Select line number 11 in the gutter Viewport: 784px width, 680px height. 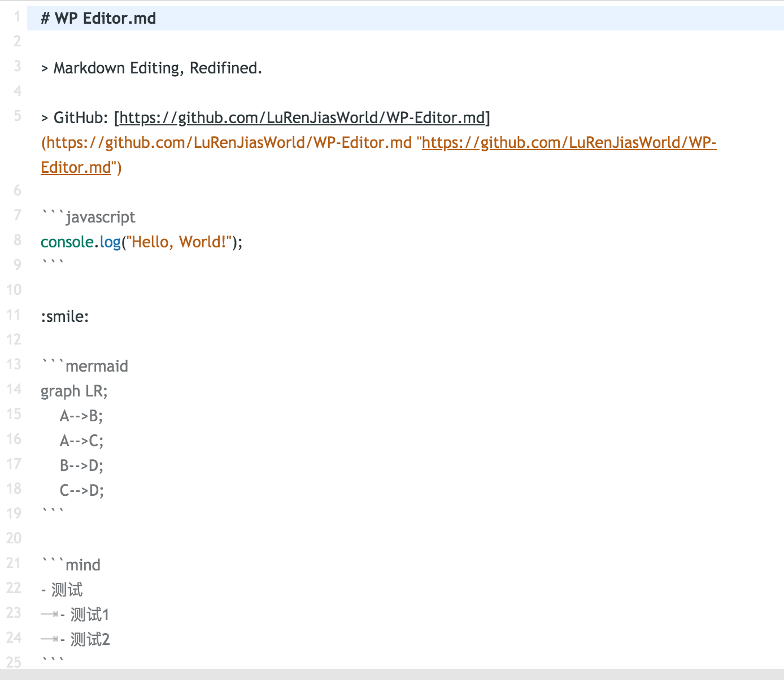click(x=14, y=315)
